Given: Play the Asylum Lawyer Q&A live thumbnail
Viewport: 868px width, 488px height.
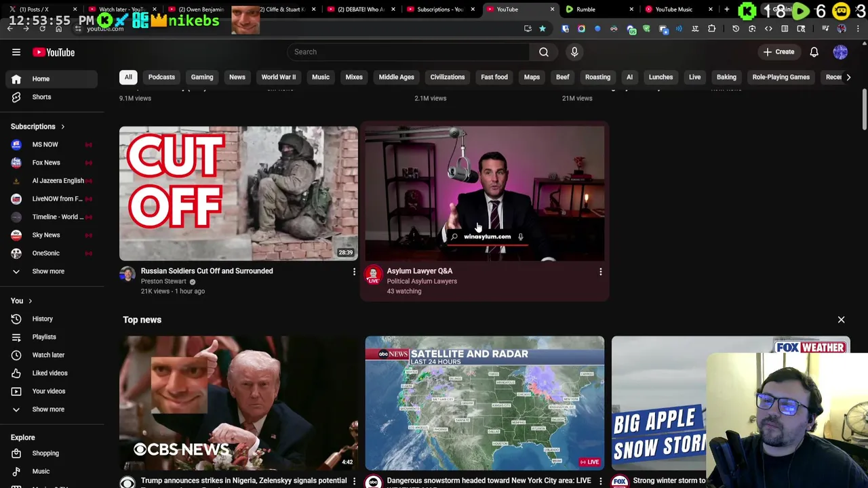Looking at the screenshot, I should tap(485, 193).
